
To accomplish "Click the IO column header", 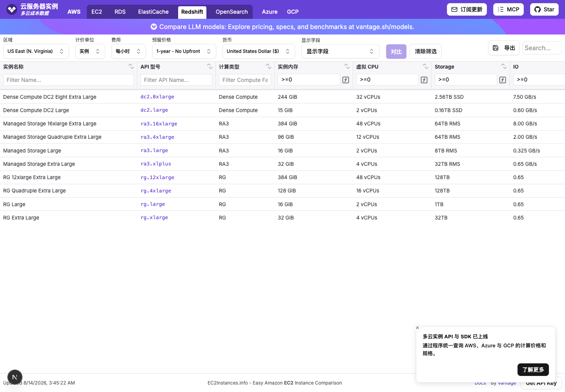I will pyautogui.click(x=516, y=67).
